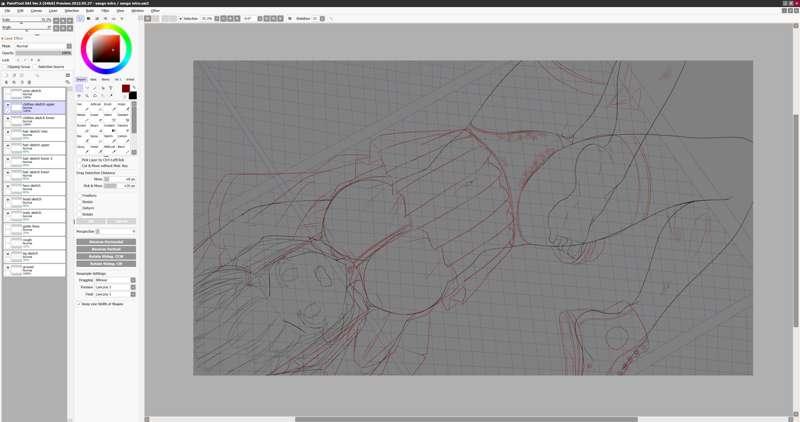Hide the hair sketch misc layer

[x=8, y=132]
